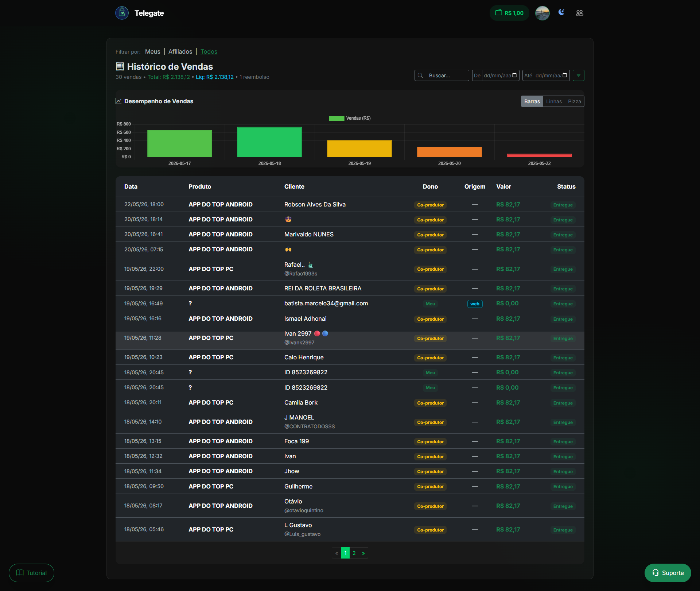Open calendar picker of De date

click(514, 75)
